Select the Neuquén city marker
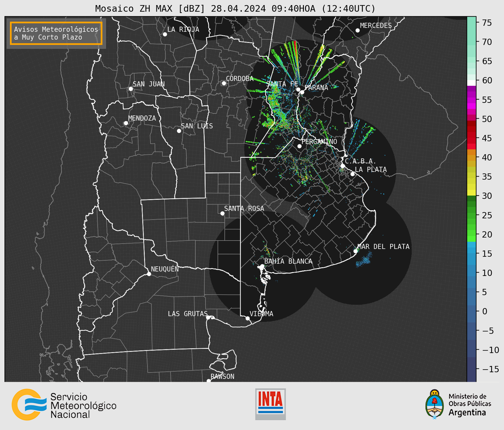The image size is (504, 430). point(149,274)
